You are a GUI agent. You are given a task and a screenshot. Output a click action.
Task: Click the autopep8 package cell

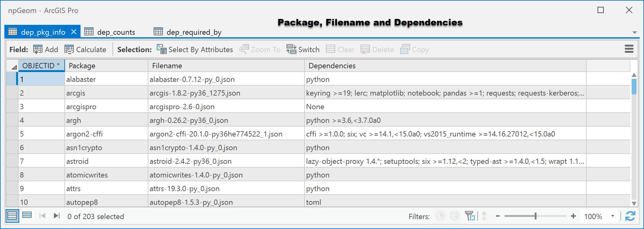[x=106, y=201]
